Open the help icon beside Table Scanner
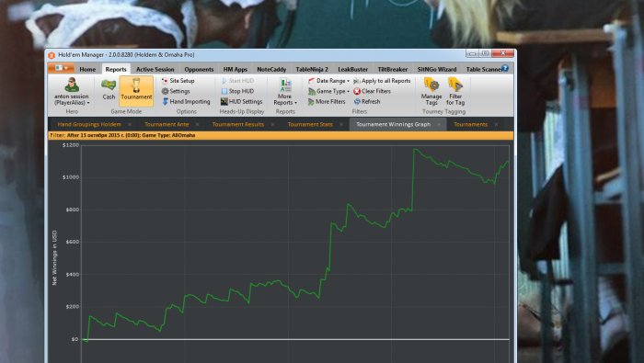 click(x=505, y=69)
